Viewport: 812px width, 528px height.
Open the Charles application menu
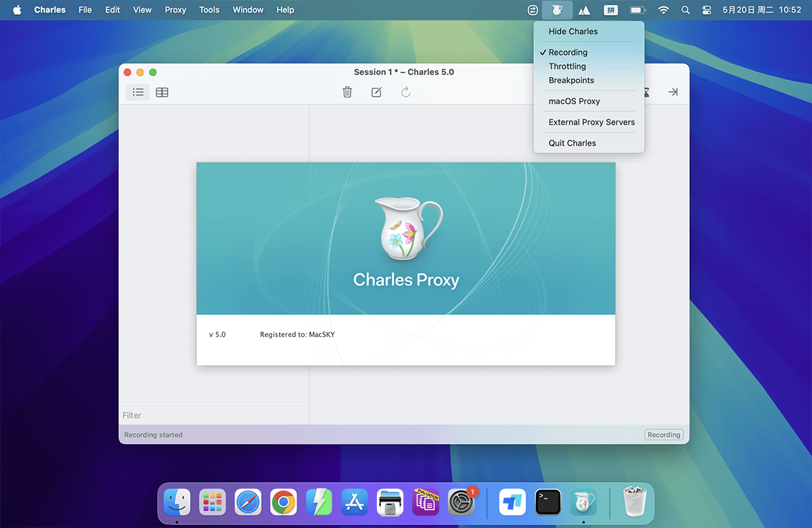pos(50,10)
